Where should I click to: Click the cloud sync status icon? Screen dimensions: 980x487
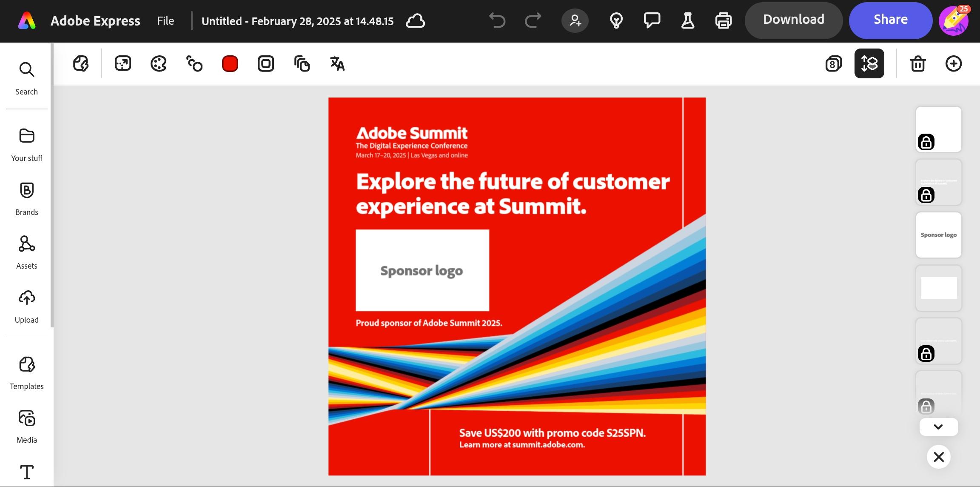click(415, 21)
